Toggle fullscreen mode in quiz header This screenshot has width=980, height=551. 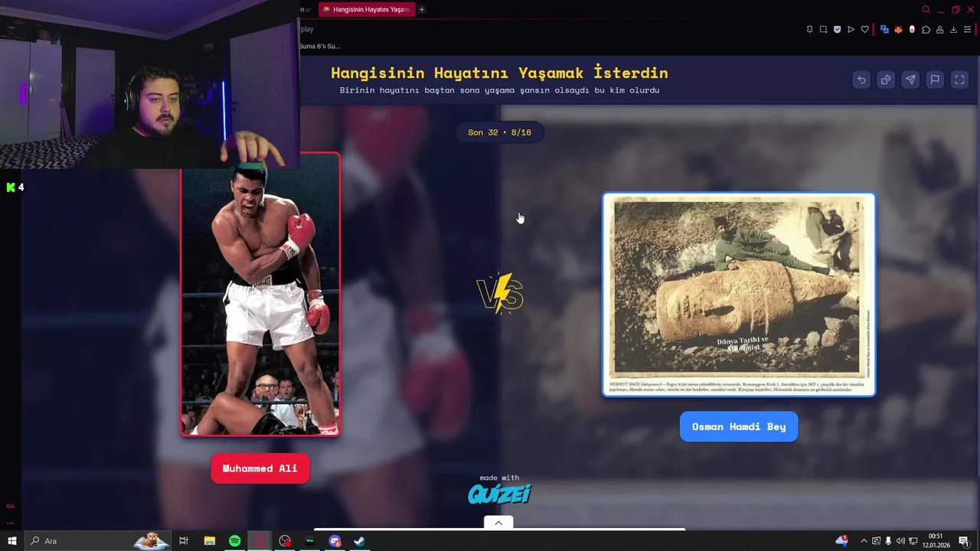(959, 80)
